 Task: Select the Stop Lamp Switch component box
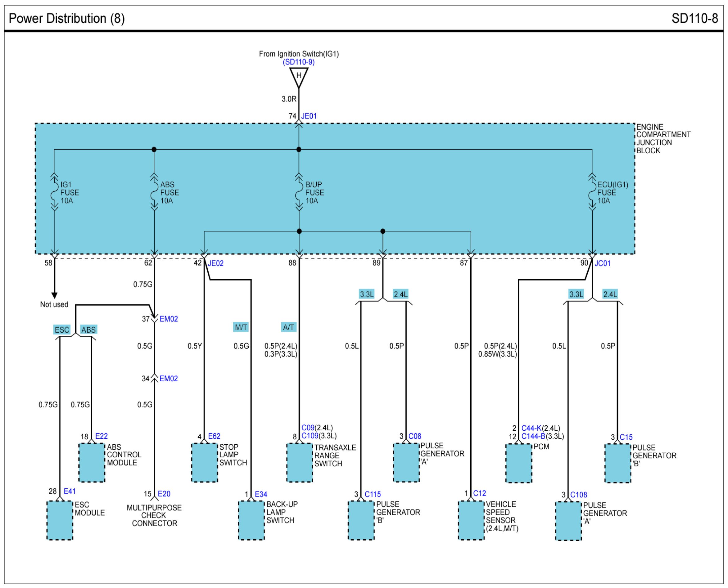click(x=204, y=463)
